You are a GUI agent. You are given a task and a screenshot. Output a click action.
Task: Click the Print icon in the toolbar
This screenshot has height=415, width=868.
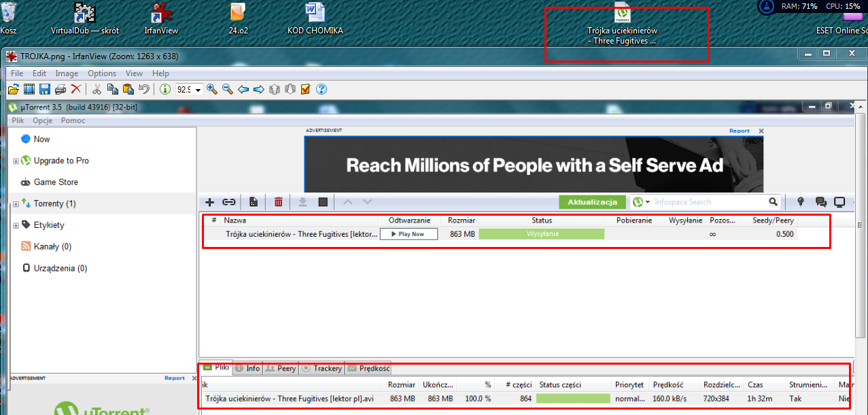(x=60, y=89)
